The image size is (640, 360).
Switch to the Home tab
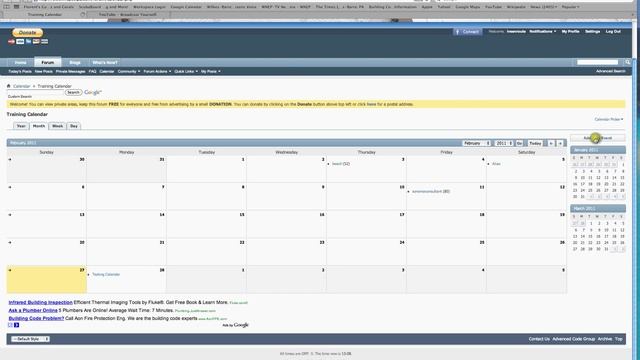pyautogui.click(x=20, y=62)
